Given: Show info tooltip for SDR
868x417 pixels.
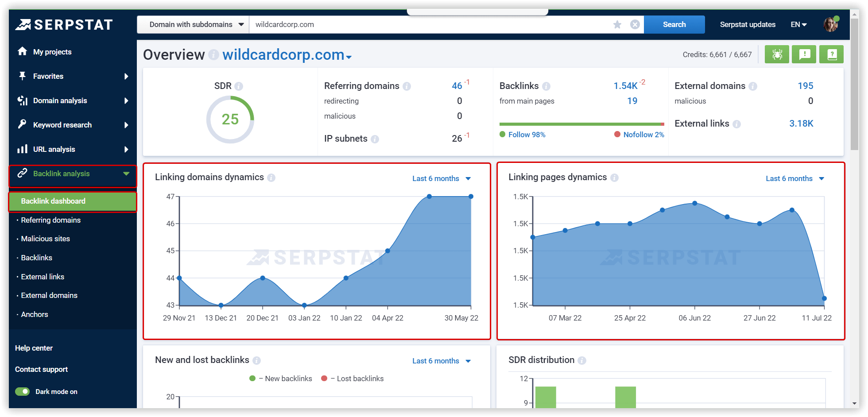Looking at the screenshot, I should (239, 86).
